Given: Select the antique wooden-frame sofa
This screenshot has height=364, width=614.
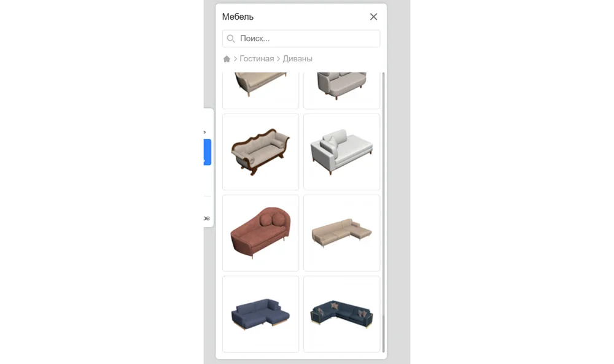Looking at the screenshot, I should (x=261, y=152).
